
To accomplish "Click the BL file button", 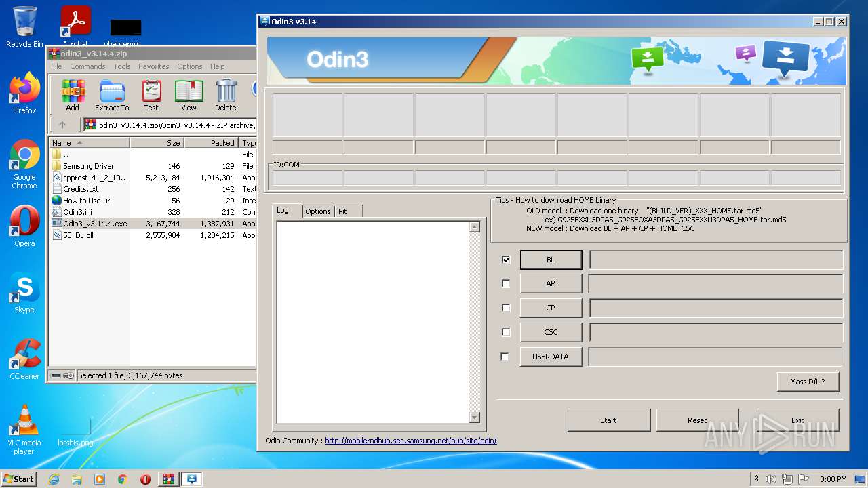I will 551,260.
